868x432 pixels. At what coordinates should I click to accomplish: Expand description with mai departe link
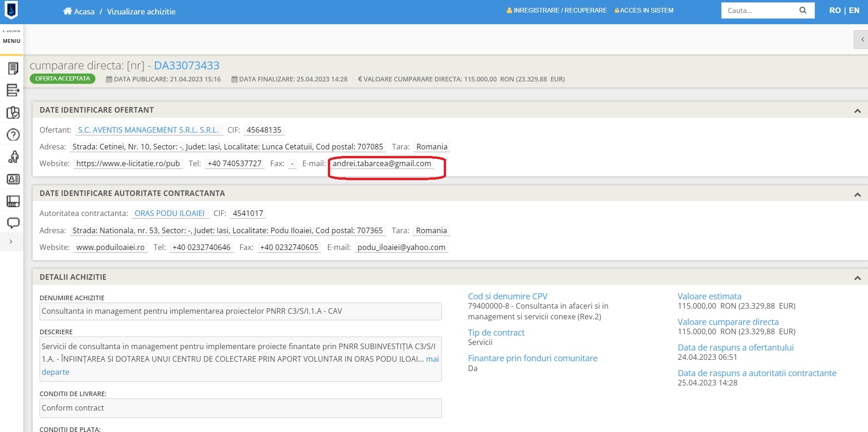click(x=433, y=359)
